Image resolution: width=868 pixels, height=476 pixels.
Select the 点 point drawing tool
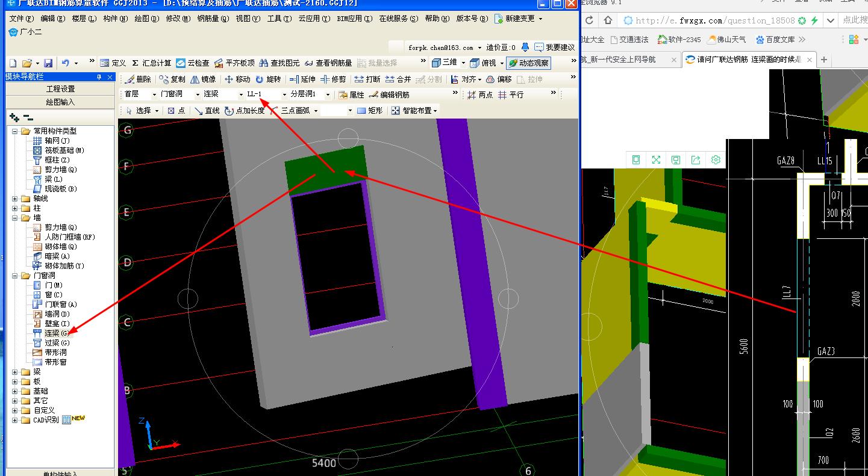point(176,111)
